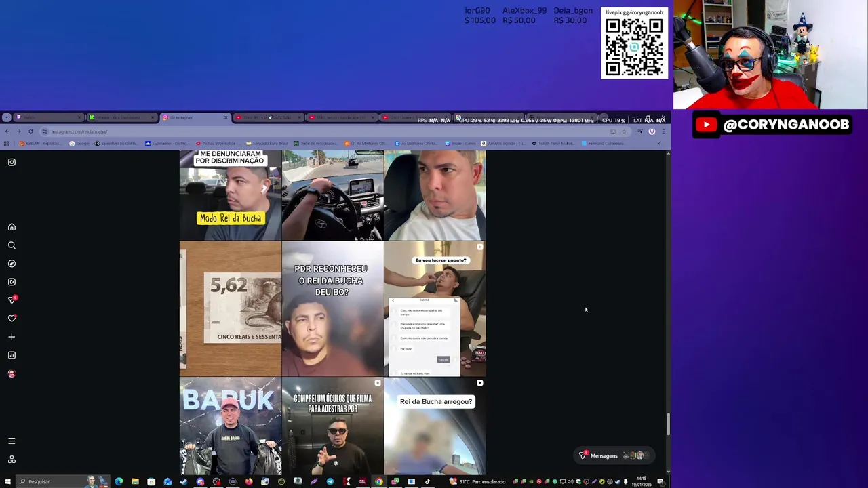868x488 pixels.
Task: Bookmark this page with the star icon
Action: click(624, 131)
